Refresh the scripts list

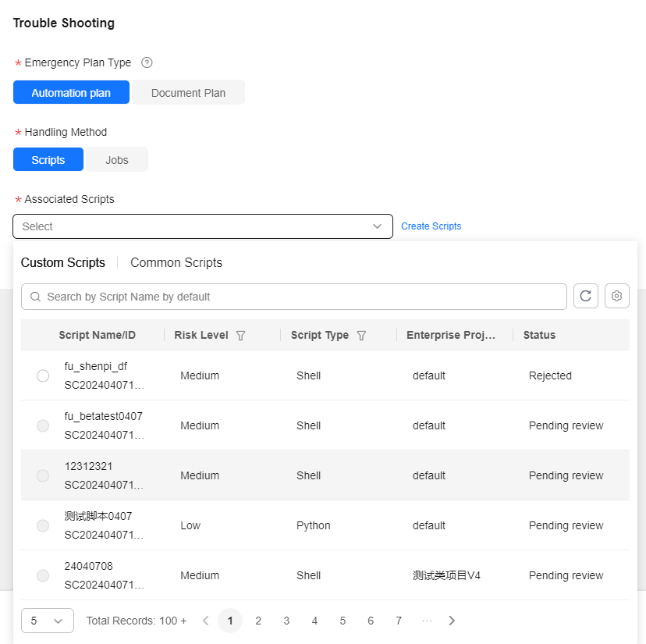coord(585,296)
